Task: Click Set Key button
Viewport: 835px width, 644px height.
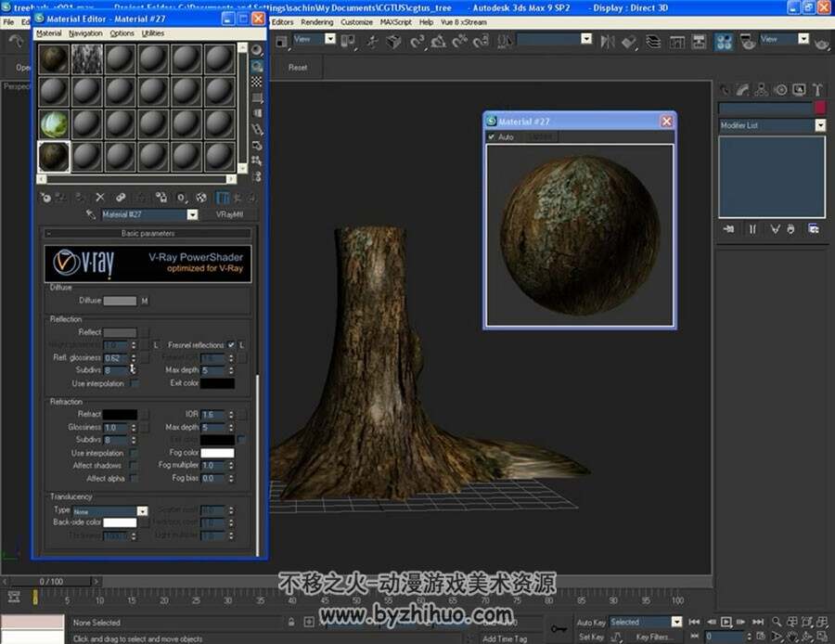Action: (x=591, y=637)
